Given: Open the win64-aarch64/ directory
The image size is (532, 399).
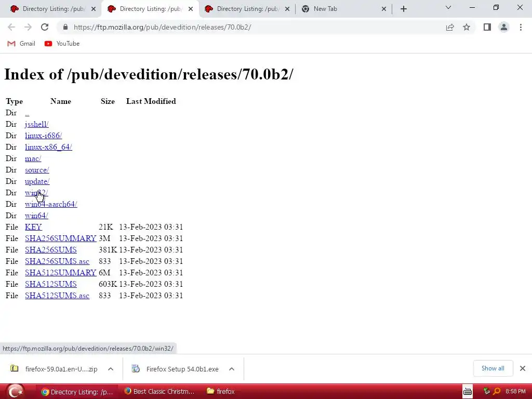Looking at the screenshot, I should pos(51,204).
